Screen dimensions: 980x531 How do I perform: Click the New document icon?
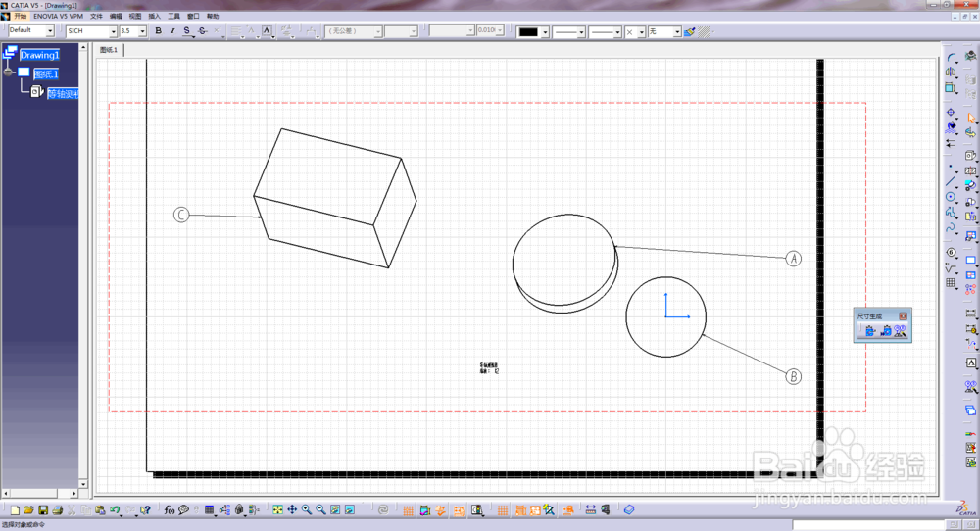click(15, 510)
